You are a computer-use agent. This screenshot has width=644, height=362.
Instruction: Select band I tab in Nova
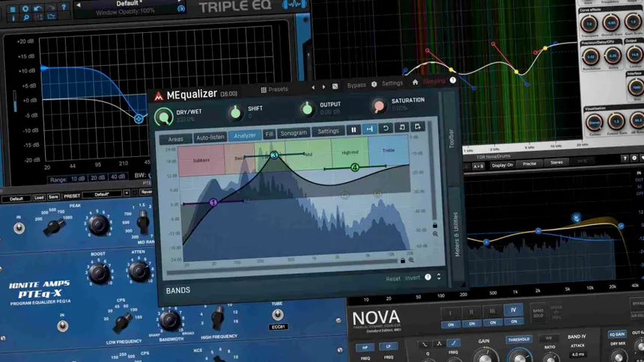[x=450, y=313]
